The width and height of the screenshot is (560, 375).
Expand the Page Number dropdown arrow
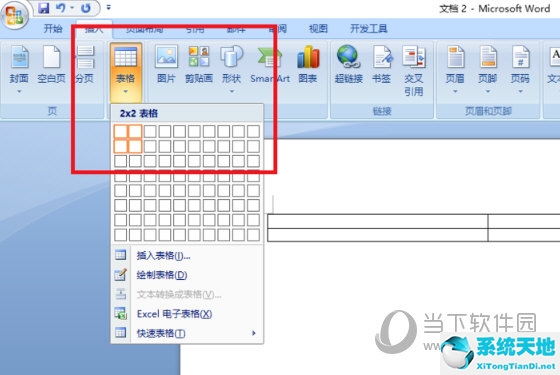click(520, 92)
